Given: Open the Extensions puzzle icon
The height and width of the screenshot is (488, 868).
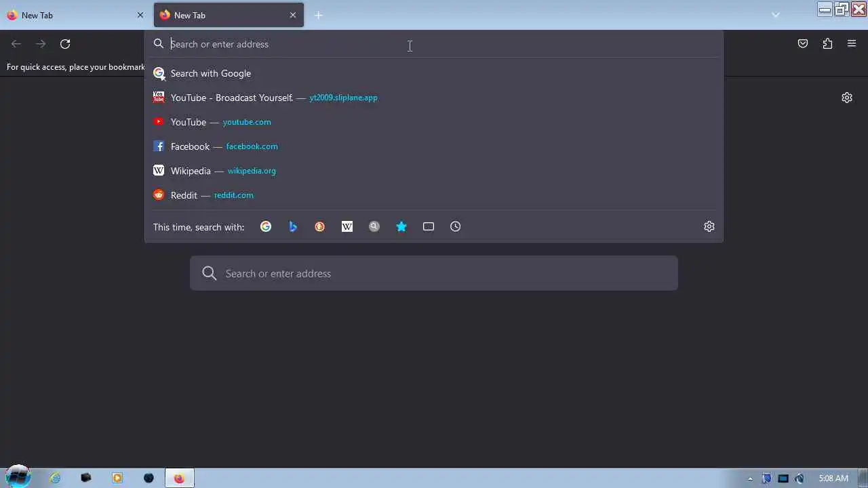Looking at the screenshot, I should [827, 44].
